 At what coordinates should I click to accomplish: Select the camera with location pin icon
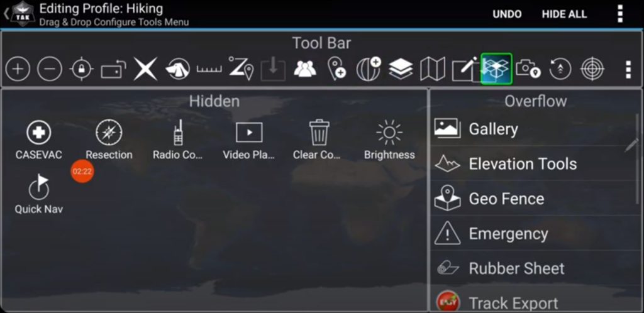pyautogui.click(x=528, y=69)
